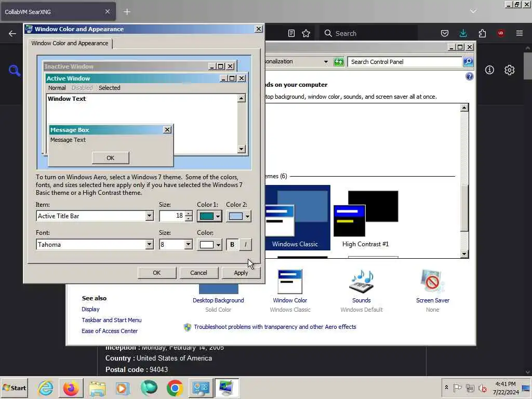This screenshot has width=532, height=399.
Task: Open Firefox reader view icon
Action: [291, 33]
